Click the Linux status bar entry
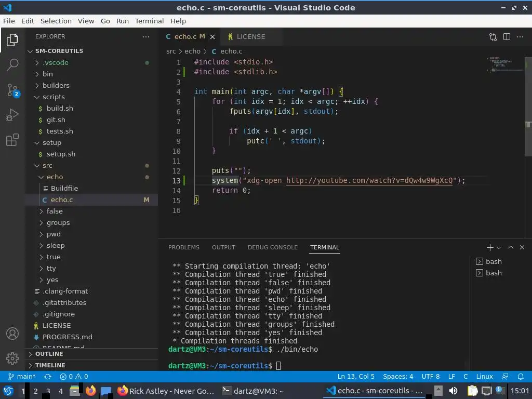This screenshot has height=399, width=532. [x=485, y=377]
